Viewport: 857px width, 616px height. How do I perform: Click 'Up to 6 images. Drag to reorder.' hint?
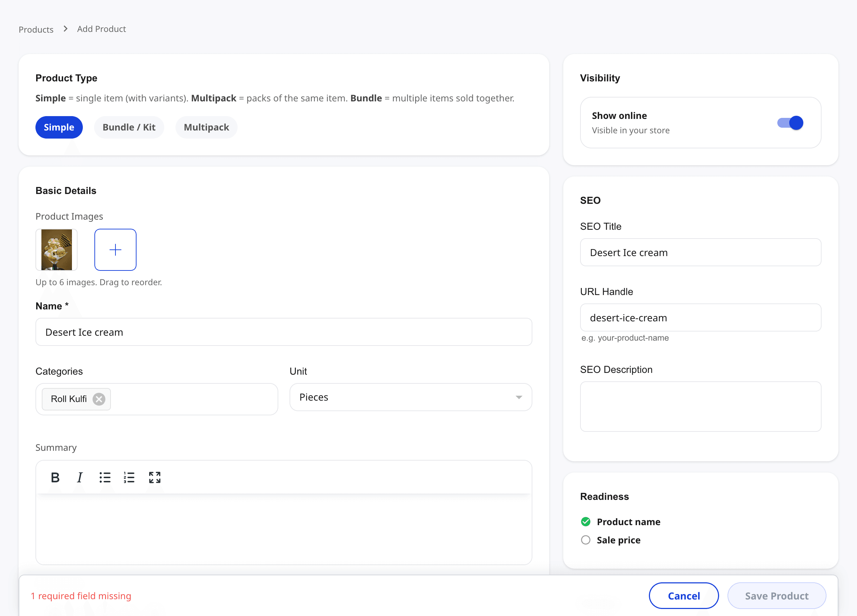coord(99,282)
